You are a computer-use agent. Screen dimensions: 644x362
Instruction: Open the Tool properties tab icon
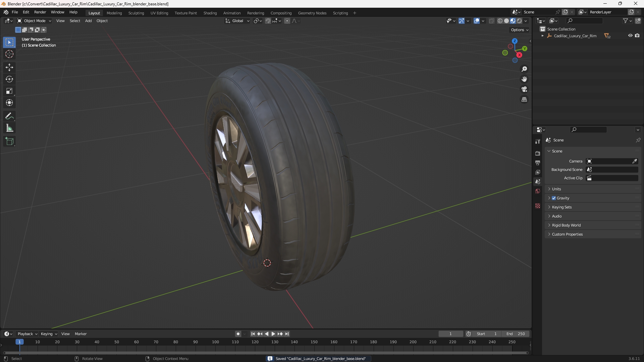click(538, 141)
